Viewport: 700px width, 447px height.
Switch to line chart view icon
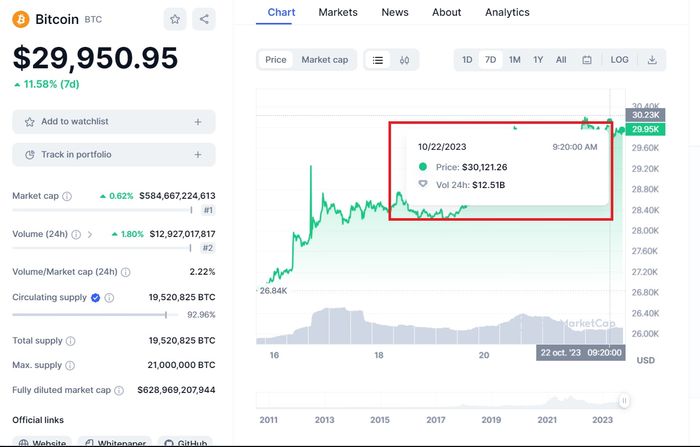[x=378, y=60]
